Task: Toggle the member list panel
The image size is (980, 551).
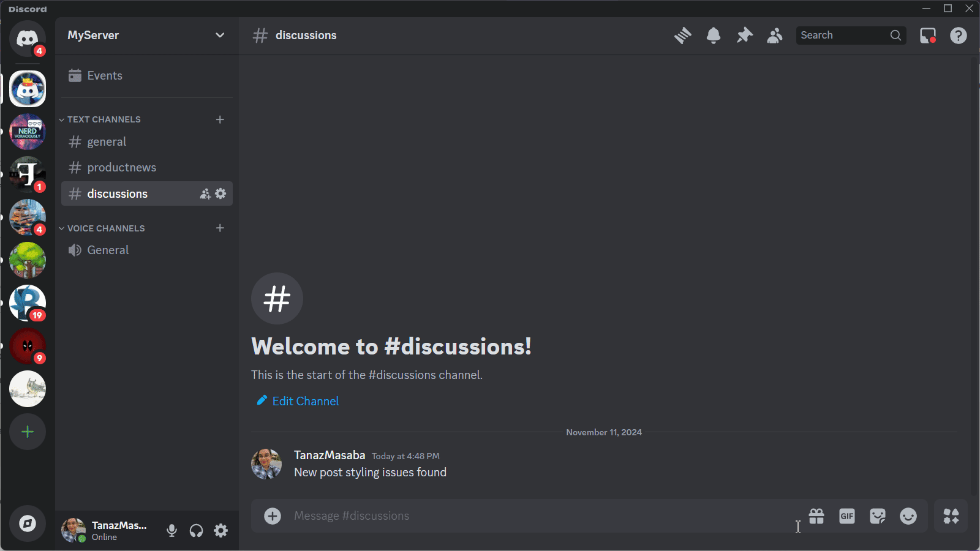Action: pos(775,36)
